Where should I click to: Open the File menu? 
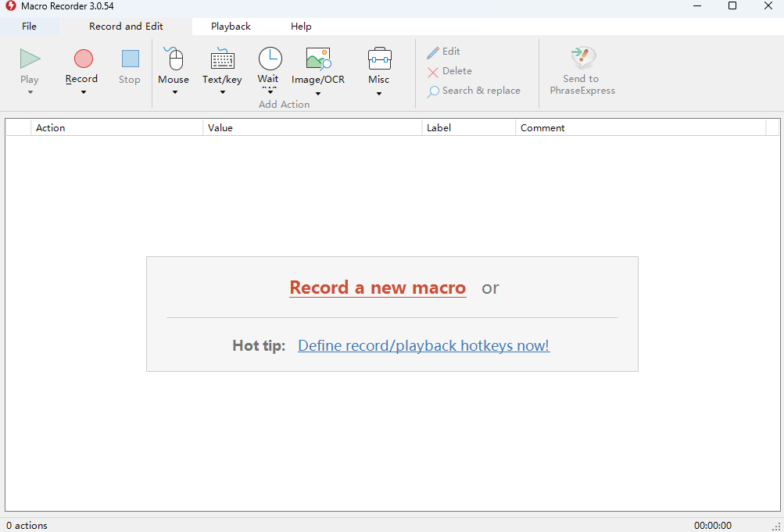click(x=29, y=27)
